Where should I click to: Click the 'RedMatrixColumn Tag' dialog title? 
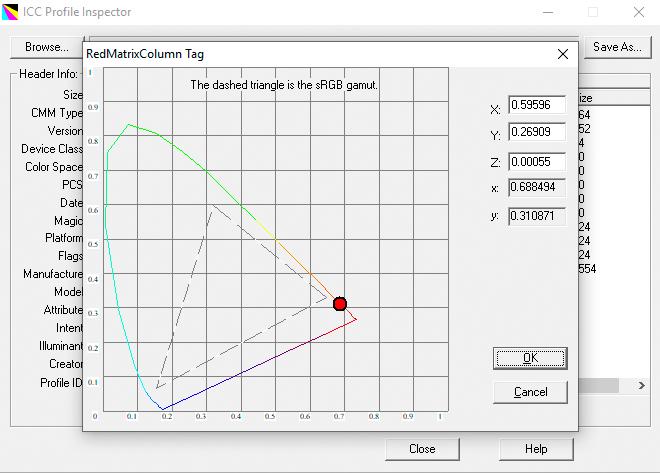click(x=145, y=54)
